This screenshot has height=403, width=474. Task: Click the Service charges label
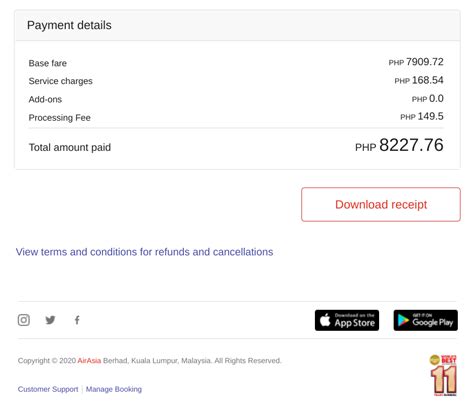(x=60, y=81)
